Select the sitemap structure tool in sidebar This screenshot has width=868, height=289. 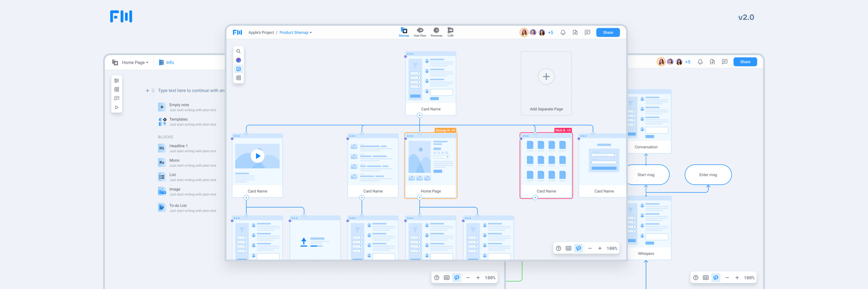pyautogui.click(x=239, y=78)
